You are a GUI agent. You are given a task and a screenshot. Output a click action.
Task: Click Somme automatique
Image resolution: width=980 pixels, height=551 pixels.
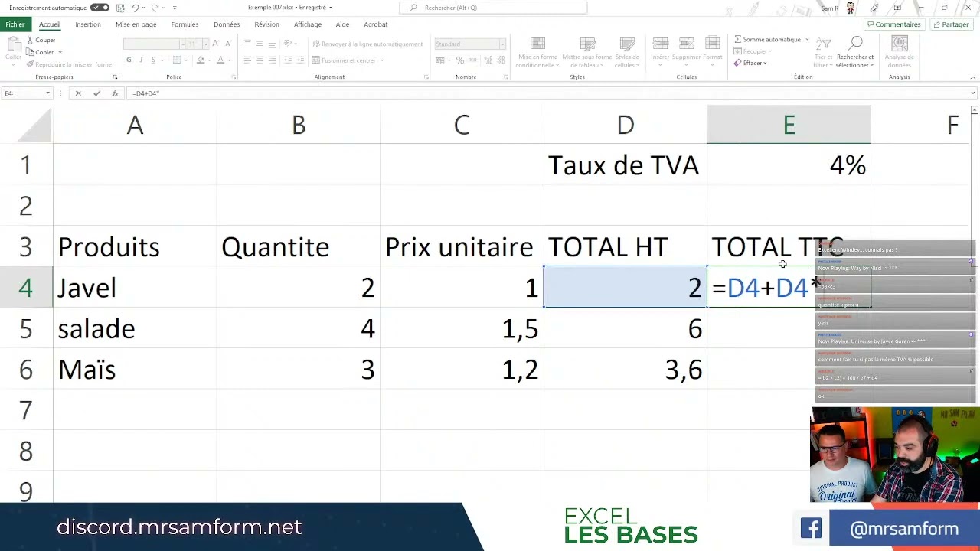point(767,40)
